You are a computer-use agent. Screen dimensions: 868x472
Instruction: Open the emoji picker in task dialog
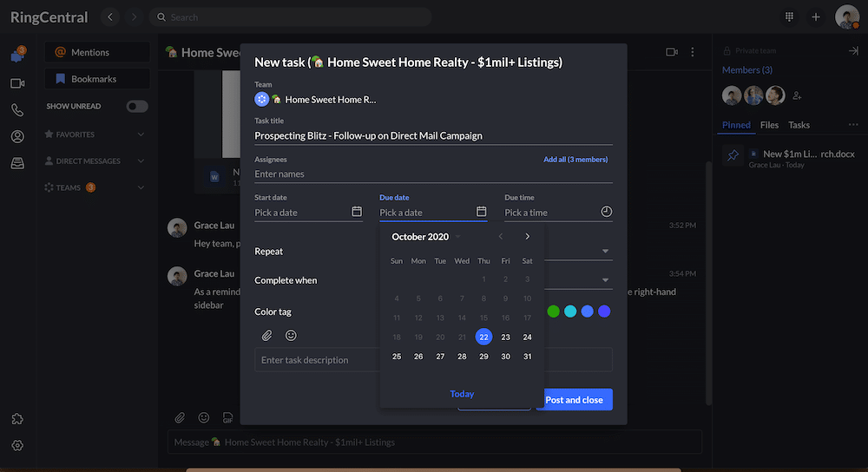(x=291, y=335)
